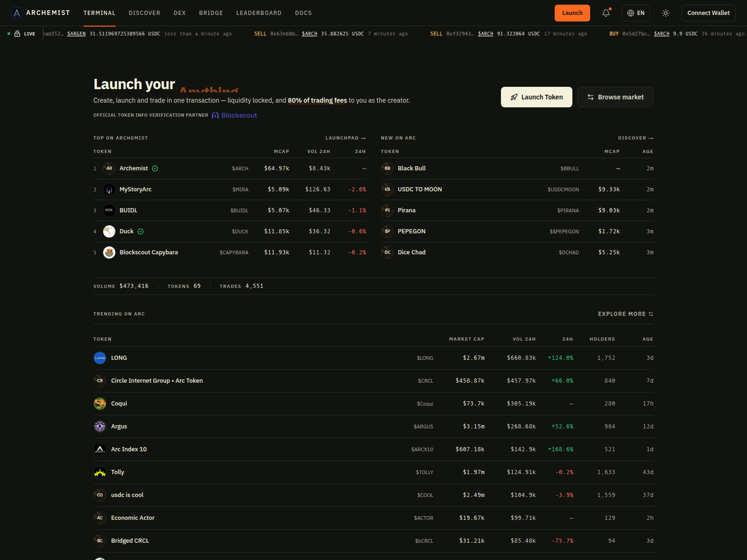The width and height of the screenshot is (747, 560).
Task: Click the Duck token avatar
Action: point(109,231)
